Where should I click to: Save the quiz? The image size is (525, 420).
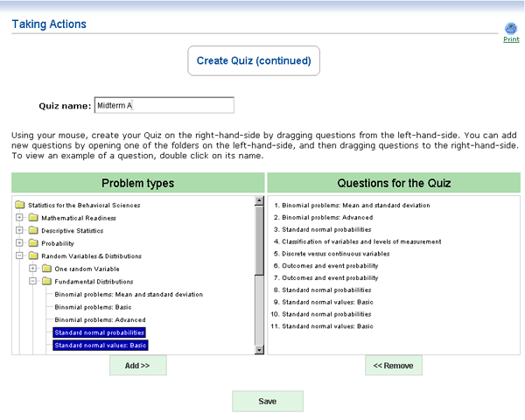point(268,402)
